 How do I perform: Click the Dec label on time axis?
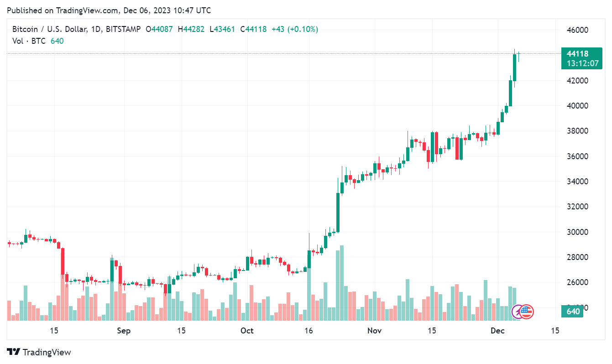point(497,331)
